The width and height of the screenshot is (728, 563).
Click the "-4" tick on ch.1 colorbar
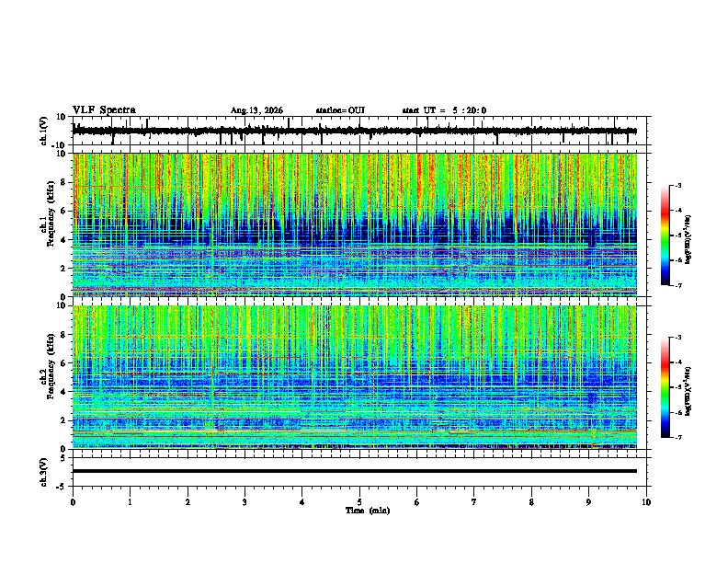click(x=678, y=211)
